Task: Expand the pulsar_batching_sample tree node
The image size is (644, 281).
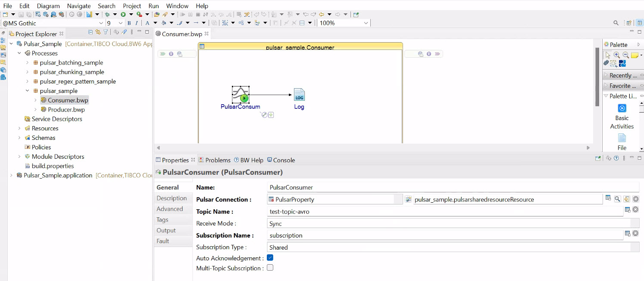Action: click(28, 63)
